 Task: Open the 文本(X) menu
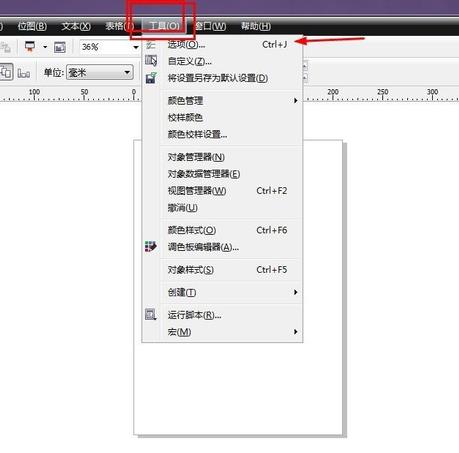coord(76,26)
